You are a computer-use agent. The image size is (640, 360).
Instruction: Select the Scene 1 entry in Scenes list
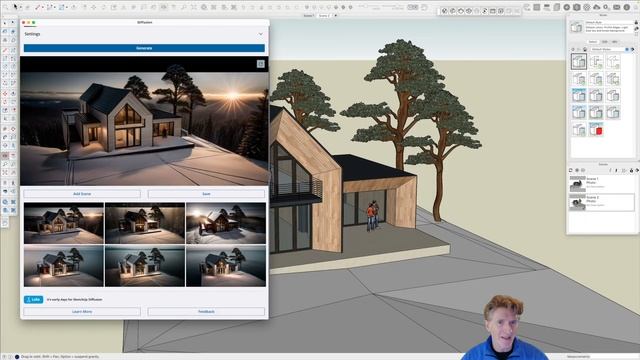tap(602, 184)
